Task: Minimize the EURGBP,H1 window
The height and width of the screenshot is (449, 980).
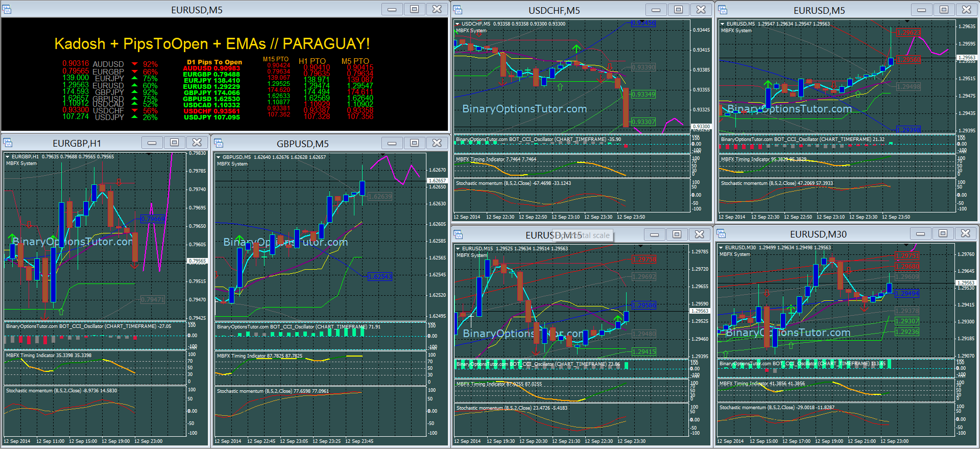Action: [152, 143]
